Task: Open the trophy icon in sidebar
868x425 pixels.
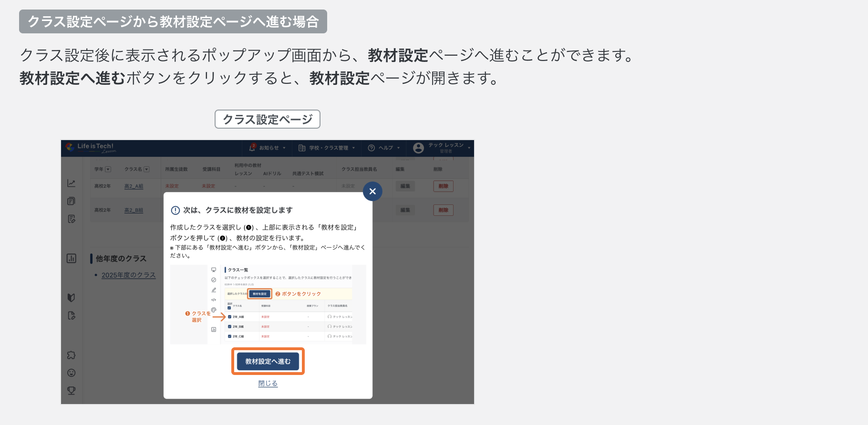Action: pos(72,391)
